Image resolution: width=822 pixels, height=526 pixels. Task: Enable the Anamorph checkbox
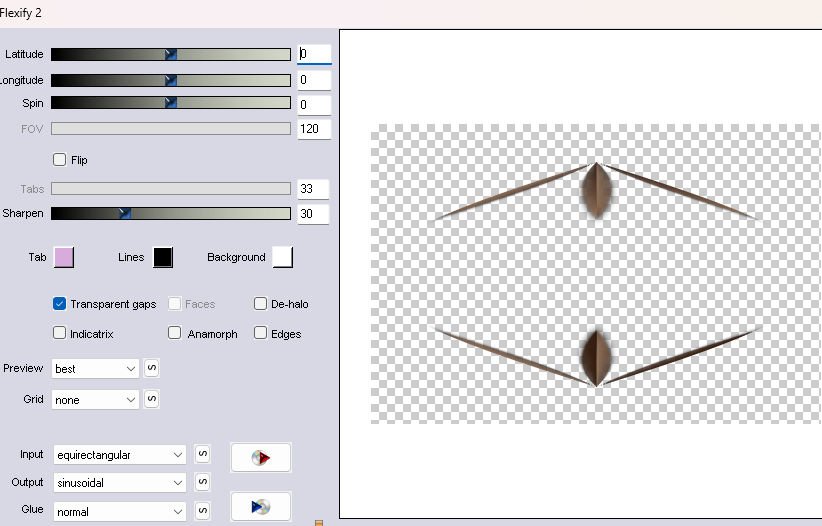pyautogui.click(x=175, y=334)
